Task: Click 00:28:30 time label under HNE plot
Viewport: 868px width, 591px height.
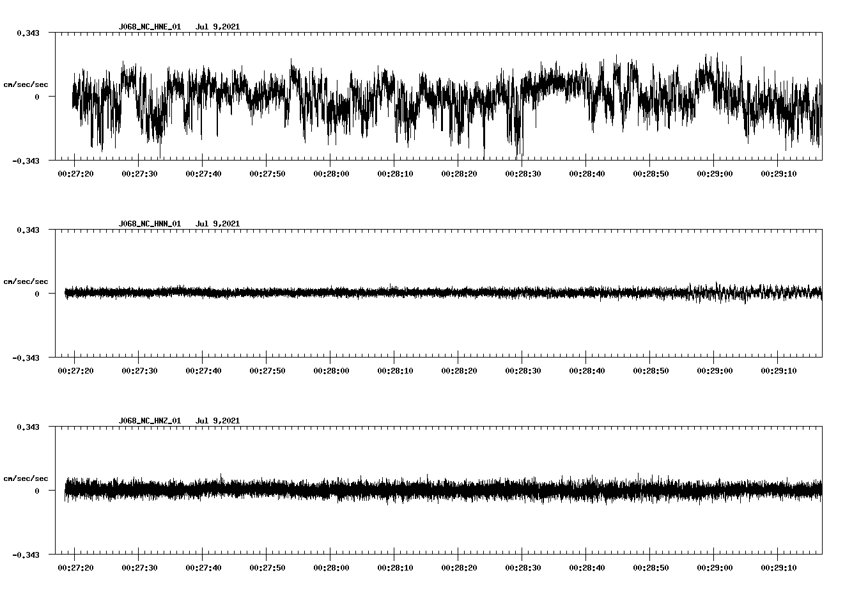Action: pos(523,173)
